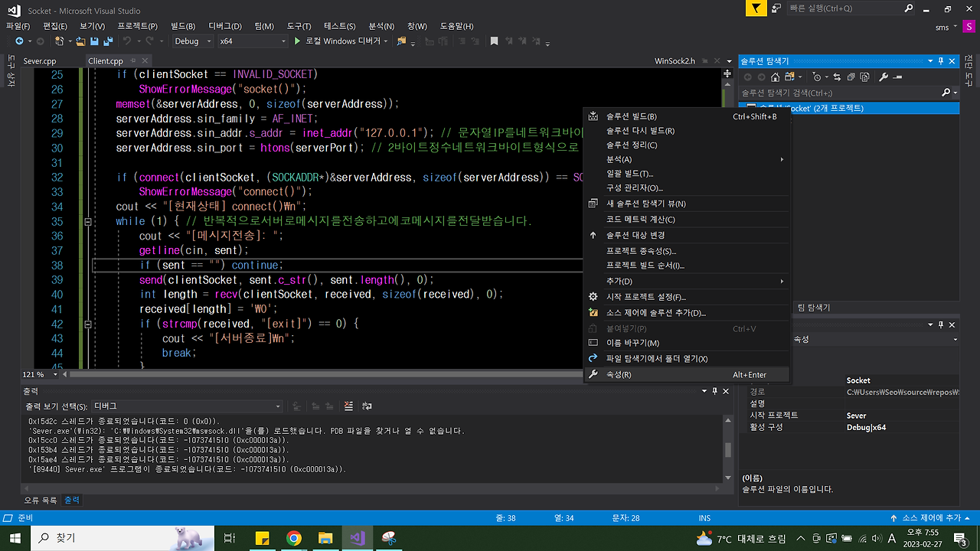Image resolution: width=980 pixels, height=551 pixels.
Task: Click the Home icon in Solution Explorer
Action: coord(775,77)
